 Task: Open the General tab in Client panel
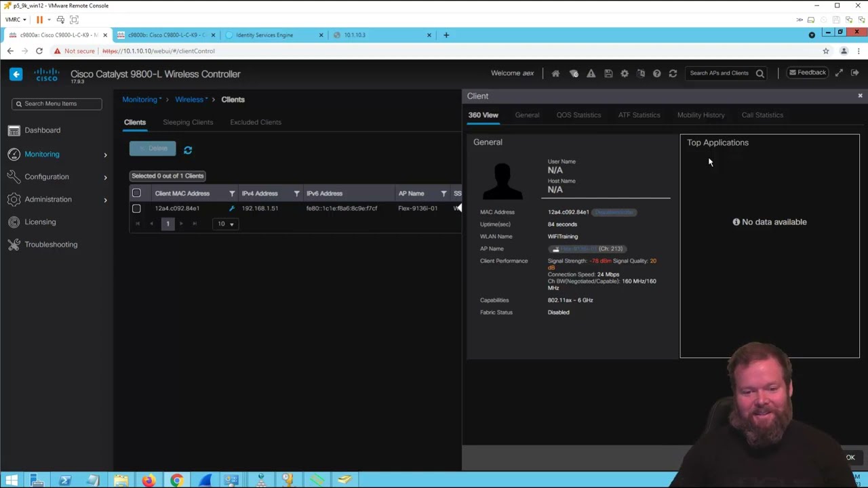tap(527, 115)
